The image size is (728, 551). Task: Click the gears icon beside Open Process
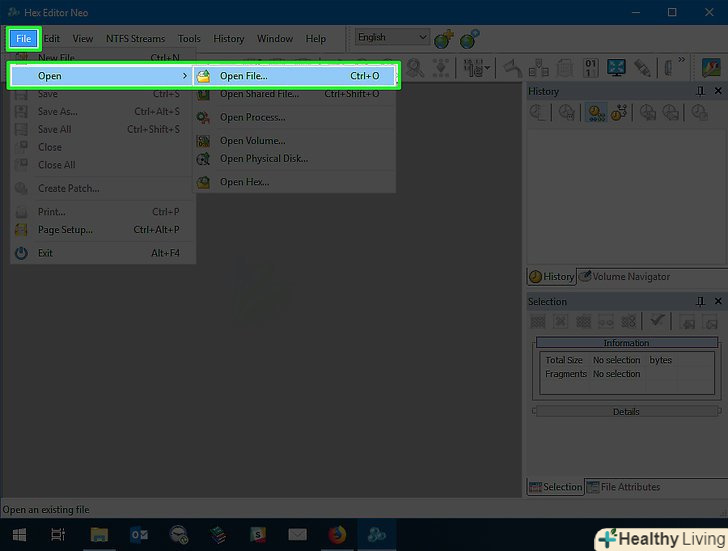[203, 117]
